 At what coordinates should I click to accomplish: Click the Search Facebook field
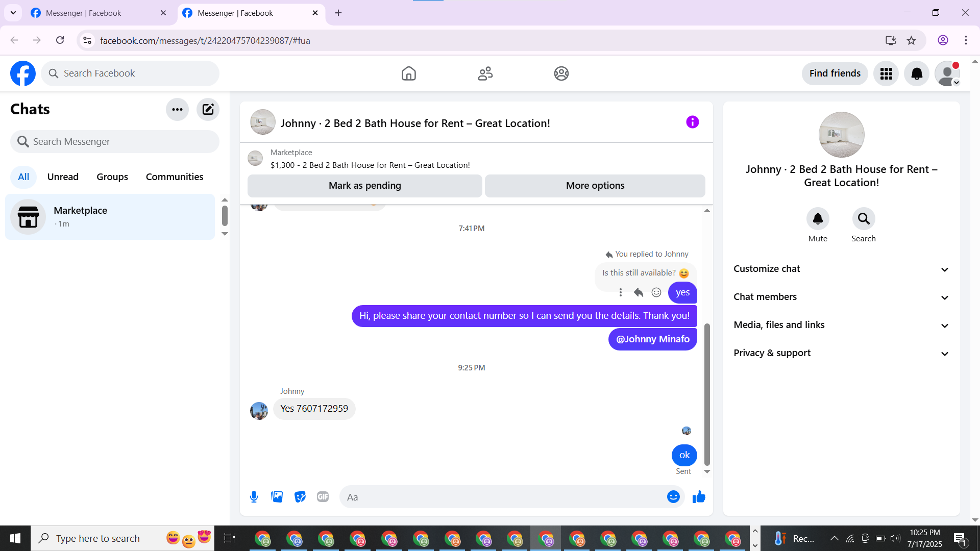[130, 73]
